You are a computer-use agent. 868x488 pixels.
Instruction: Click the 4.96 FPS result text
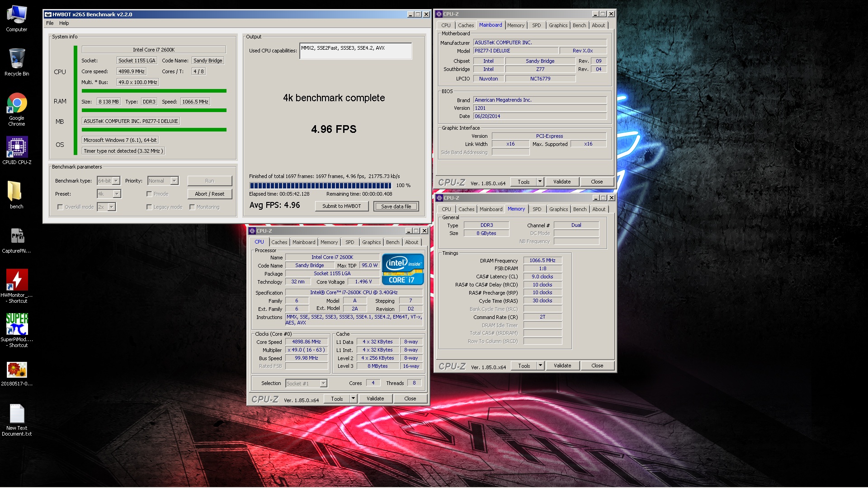coord(334,129)
